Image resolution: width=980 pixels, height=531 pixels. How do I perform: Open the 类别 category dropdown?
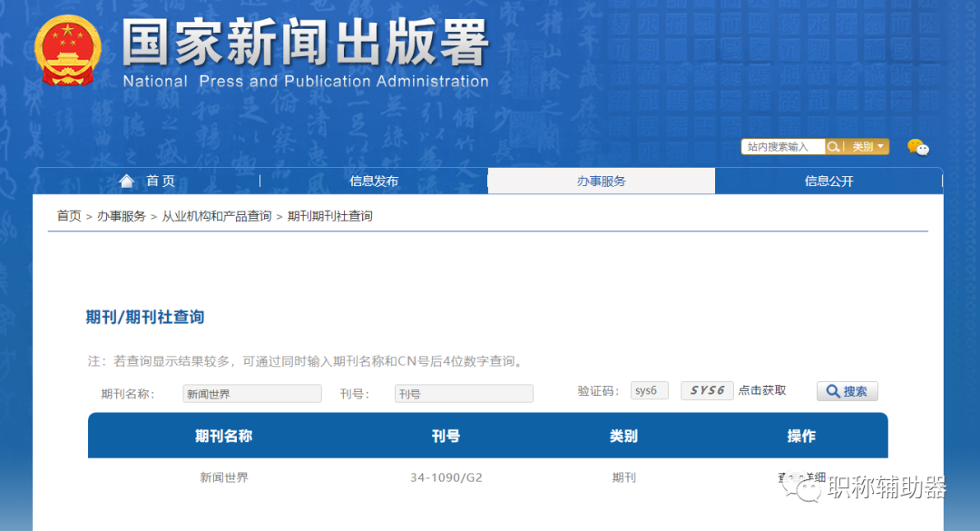[868, 146]
